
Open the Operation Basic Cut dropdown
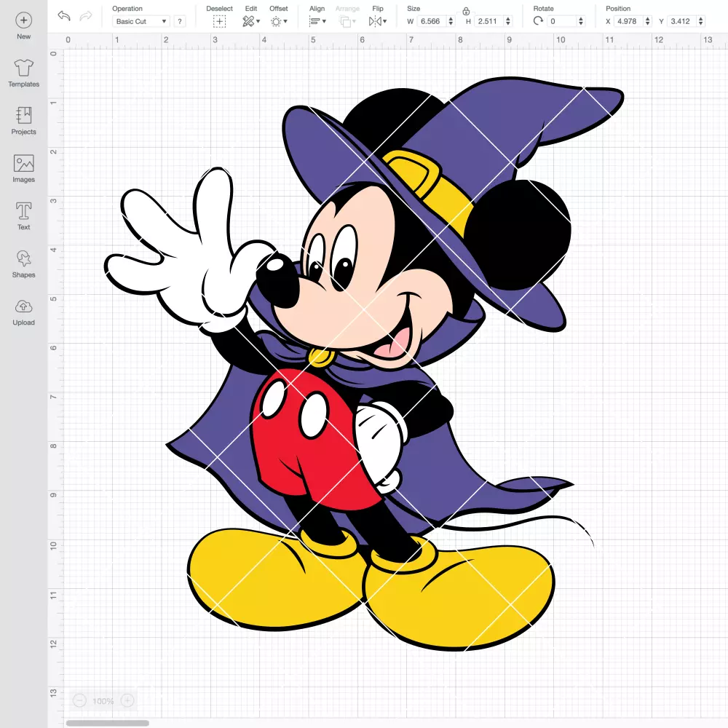pyautogui.click(x=141, y=21)
